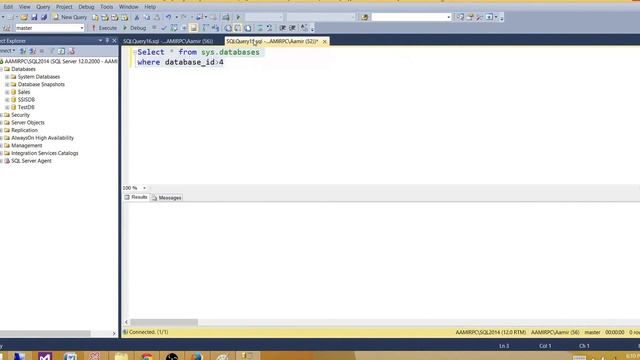Switch to the SQLQuery16.sql tab

click(x=168, y=41)
